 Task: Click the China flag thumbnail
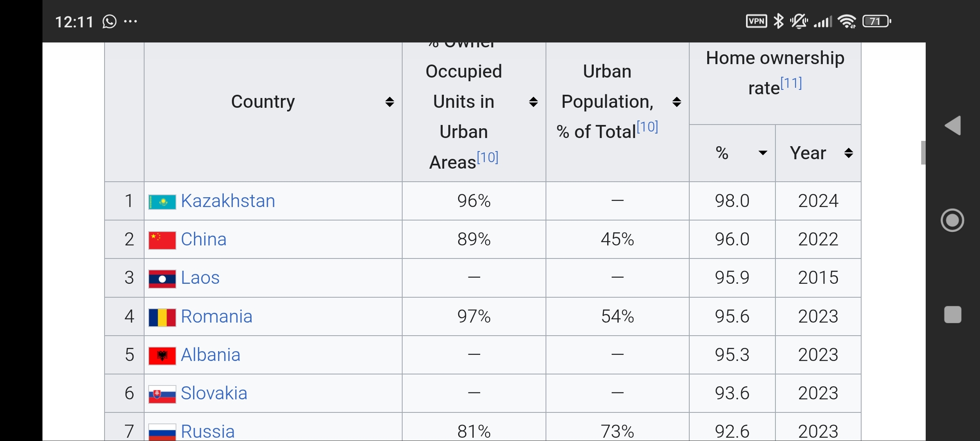[x=162, y=240]
